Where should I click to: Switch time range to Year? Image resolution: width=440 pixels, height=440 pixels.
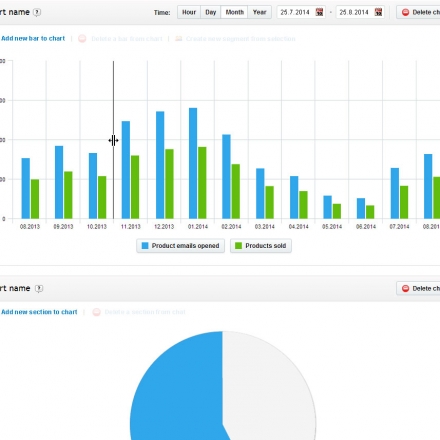click(259, 12)
